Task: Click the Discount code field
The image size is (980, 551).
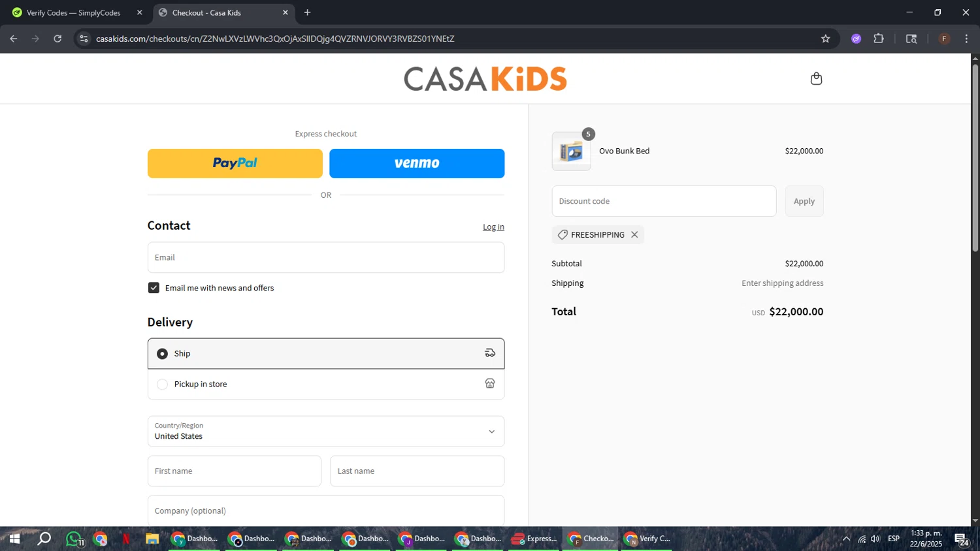Action: 664,201
